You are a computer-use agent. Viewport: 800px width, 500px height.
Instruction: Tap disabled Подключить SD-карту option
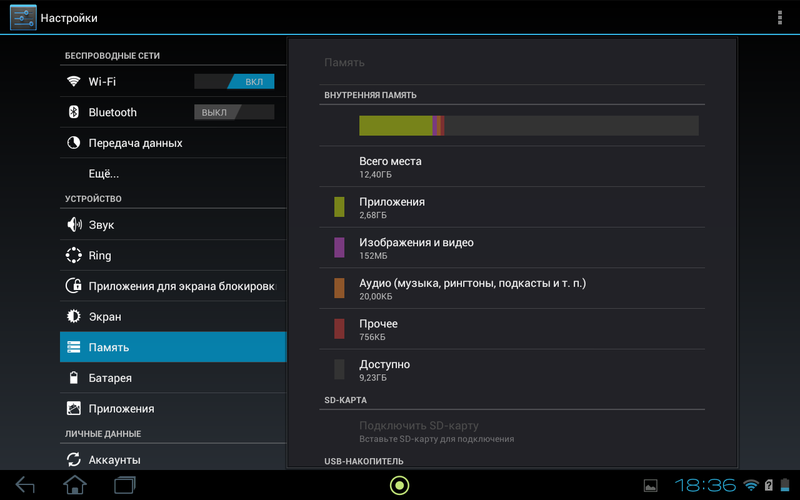[x=512, y=431]
